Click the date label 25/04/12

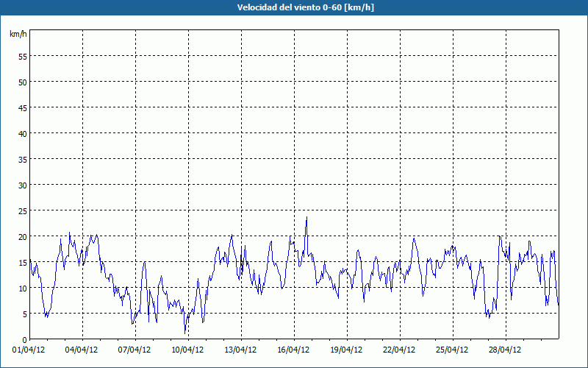[452, 350]
